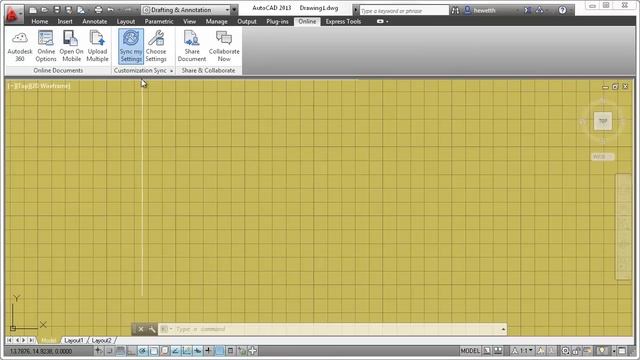640x360 pixels.
Task: Open Autodesk 360 from the ribbon
Action: pos(20,46)
